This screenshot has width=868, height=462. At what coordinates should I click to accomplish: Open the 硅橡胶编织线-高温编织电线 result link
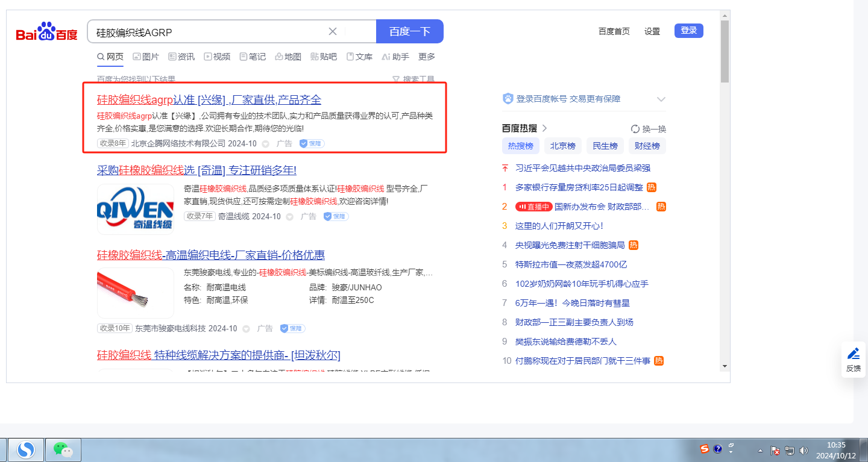(211, 255)
